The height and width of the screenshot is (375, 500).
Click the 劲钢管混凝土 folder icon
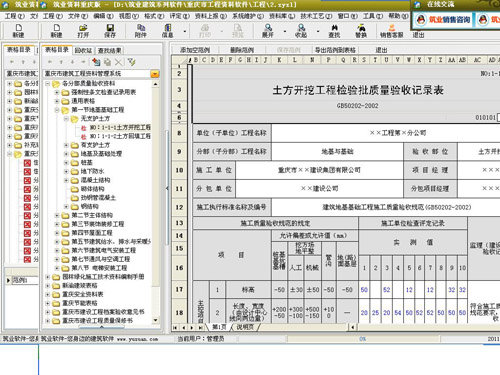[75, 198]
